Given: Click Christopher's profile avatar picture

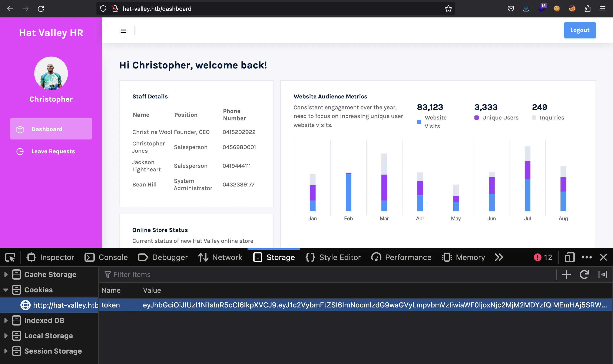Looking at the screenshot, I should (51, 73).
